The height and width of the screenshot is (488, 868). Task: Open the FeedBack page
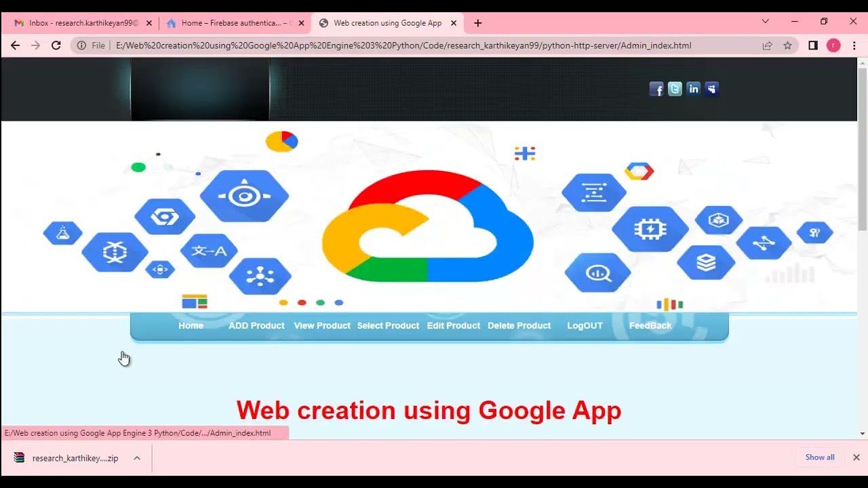coord(650,326)
